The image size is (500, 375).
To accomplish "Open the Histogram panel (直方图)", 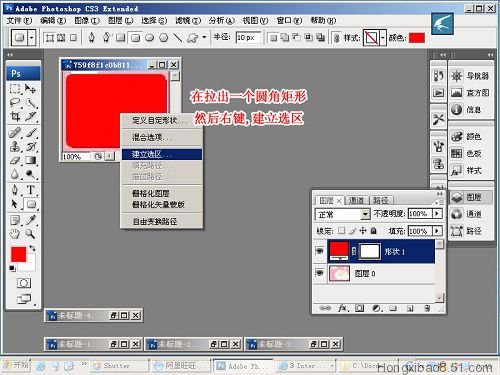I will tap(470, 93).
